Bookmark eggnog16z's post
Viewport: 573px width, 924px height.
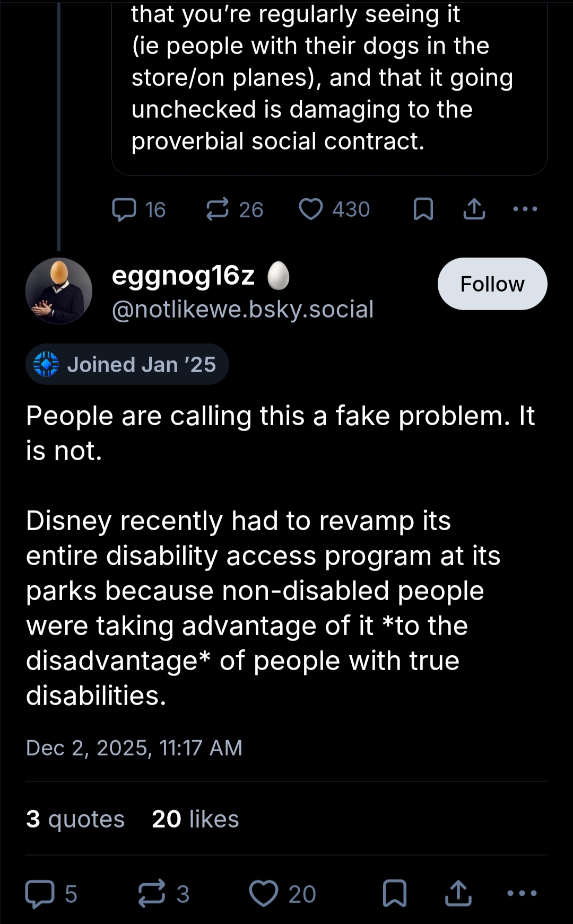tap(395, 894)
